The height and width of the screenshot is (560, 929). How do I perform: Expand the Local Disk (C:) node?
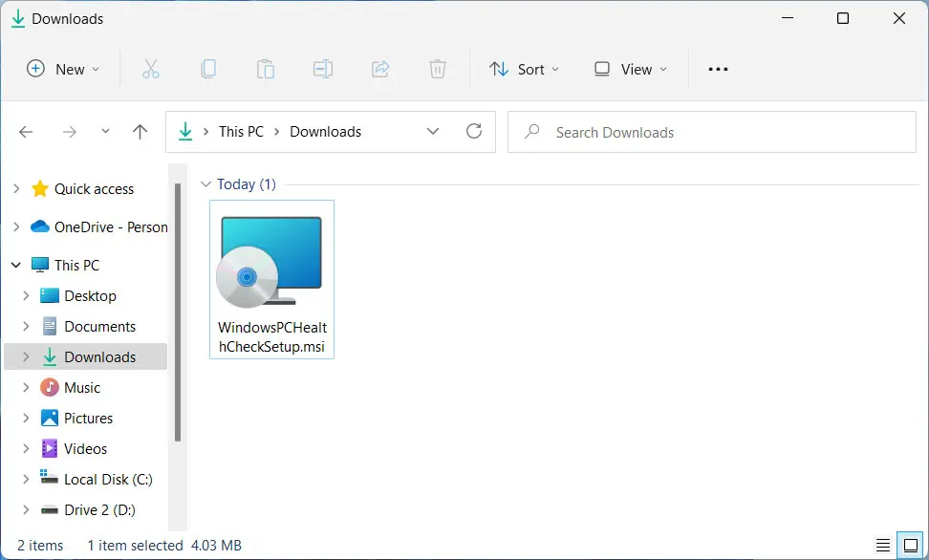click(x=26, y=480)
